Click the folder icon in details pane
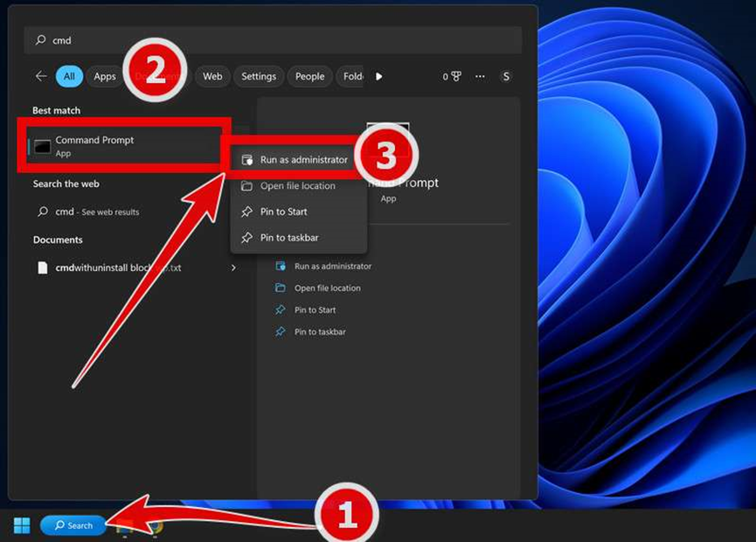 click(x=281, y=288)
